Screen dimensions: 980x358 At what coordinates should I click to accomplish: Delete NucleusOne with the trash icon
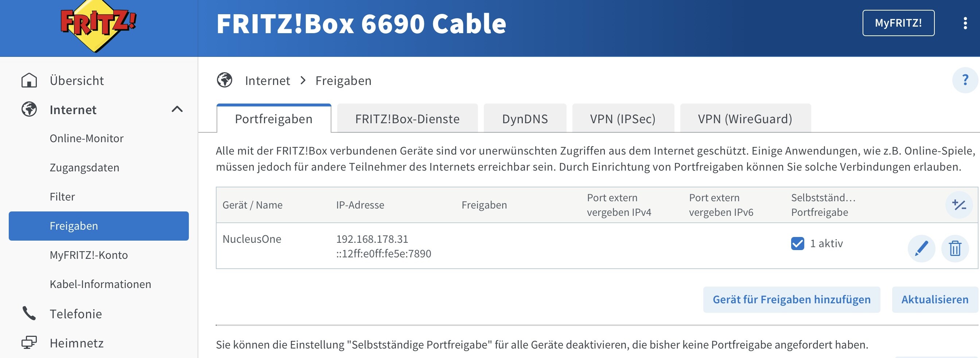point(955,249)
